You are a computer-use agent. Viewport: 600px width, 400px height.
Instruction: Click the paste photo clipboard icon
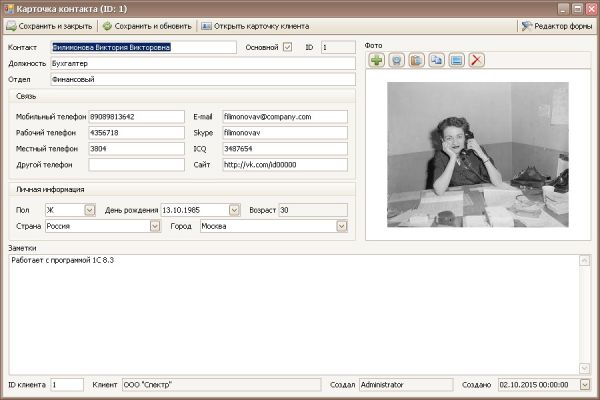pyautogui.click(x=416, y=61)
